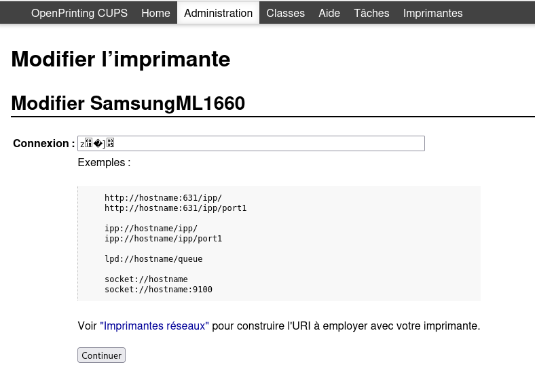Image resolution: width=535 pixels, height=392 pixels.
Task: Click the Connexion field label
Action: (43, 143)
